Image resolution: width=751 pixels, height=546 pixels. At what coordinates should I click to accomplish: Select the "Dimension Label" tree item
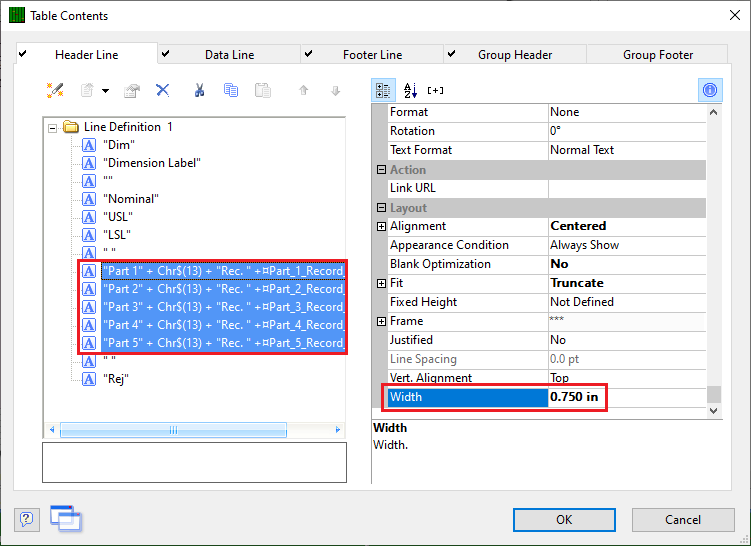(152, 163)
